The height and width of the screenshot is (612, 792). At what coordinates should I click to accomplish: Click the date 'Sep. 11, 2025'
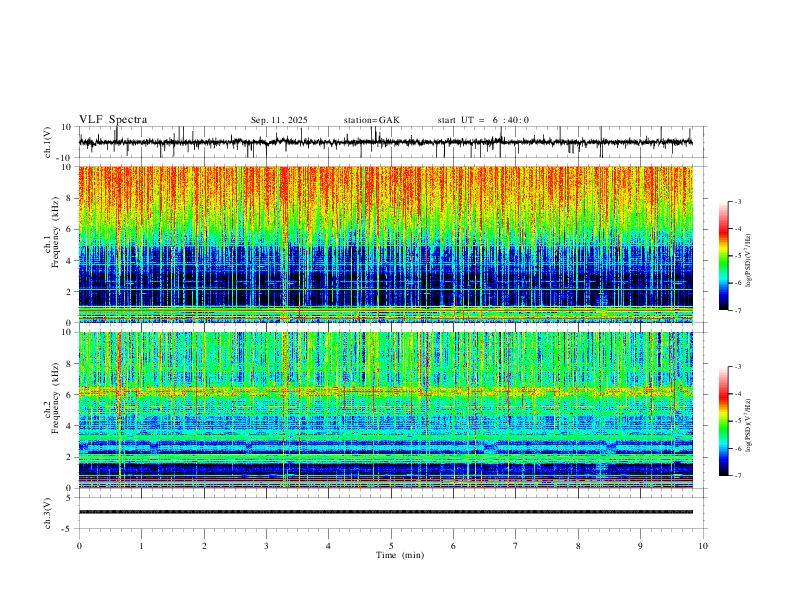(279, 120)
